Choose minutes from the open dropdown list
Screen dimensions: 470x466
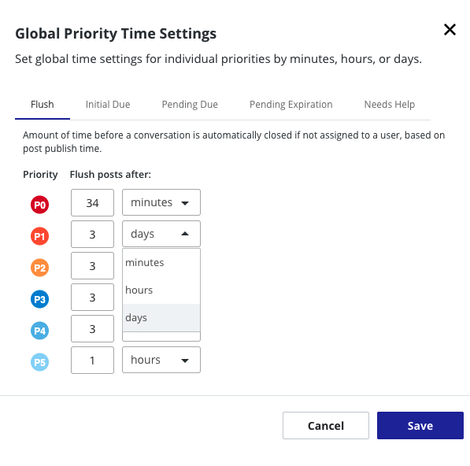[x=161, y=262]
